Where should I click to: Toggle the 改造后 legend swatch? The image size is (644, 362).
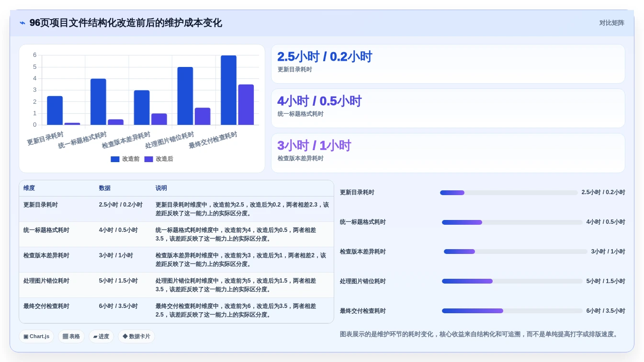[148, 159]
